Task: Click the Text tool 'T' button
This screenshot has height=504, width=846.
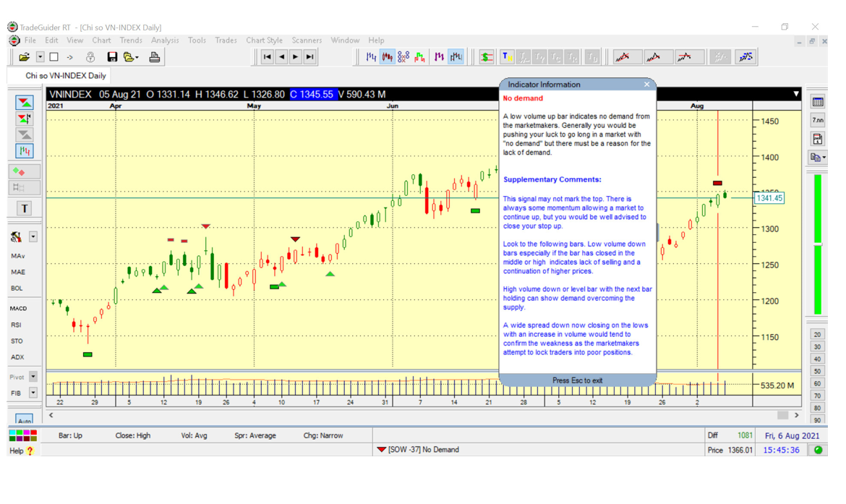Action: pos(24,208)
